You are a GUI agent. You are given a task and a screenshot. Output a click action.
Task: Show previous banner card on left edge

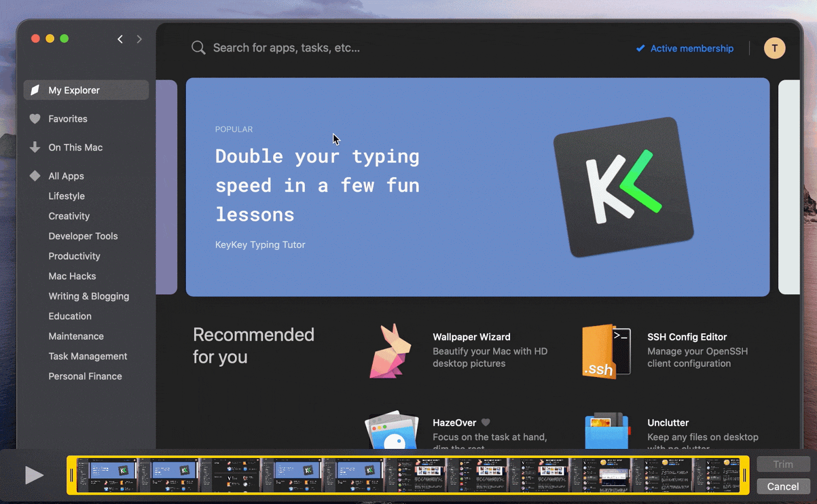[x=166, y=187]
